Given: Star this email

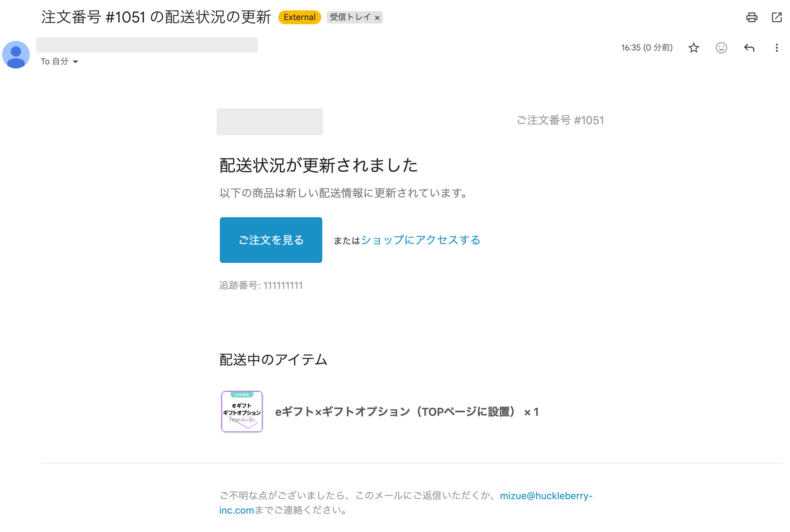Looking at the screenshot, I should (693, 48).
